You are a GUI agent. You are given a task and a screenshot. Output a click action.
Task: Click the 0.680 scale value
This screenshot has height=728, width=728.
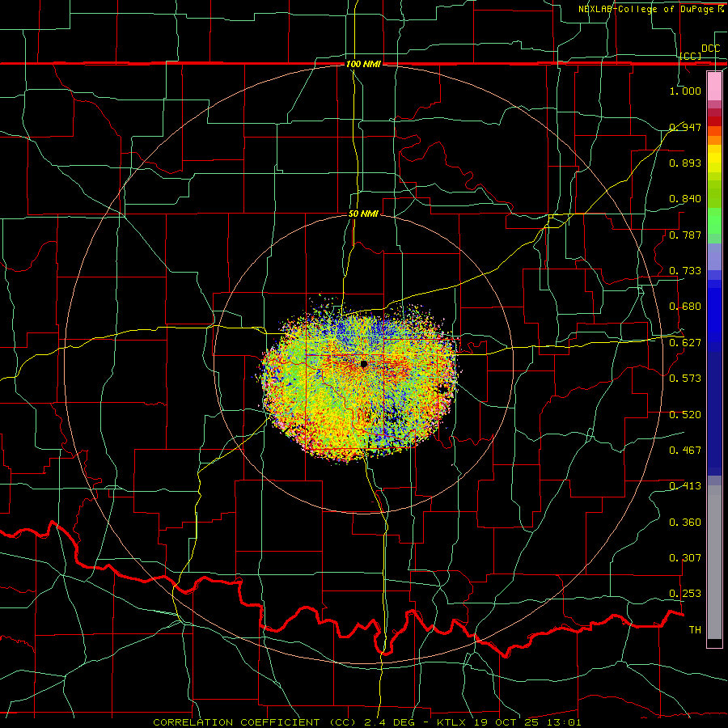pos(685,307)
